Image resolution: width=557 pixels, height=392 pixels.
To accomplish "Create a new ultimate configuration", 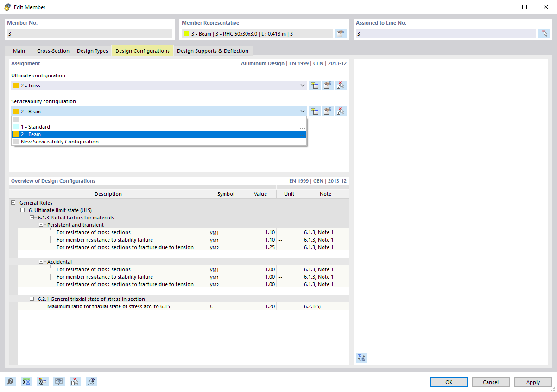I will (315, 85).
